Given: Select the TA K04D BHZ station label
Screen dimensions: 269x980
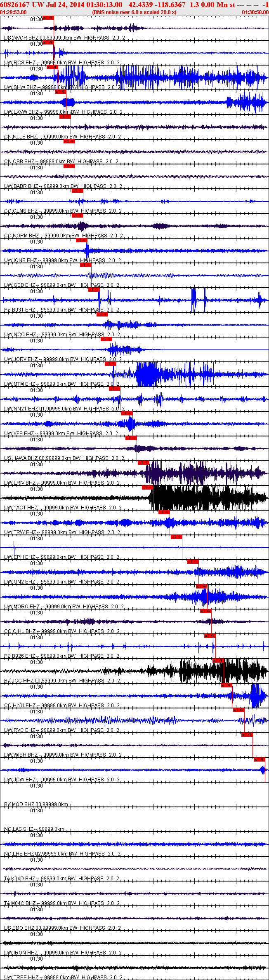Looking at the screenshot, I should coord(62,879).
